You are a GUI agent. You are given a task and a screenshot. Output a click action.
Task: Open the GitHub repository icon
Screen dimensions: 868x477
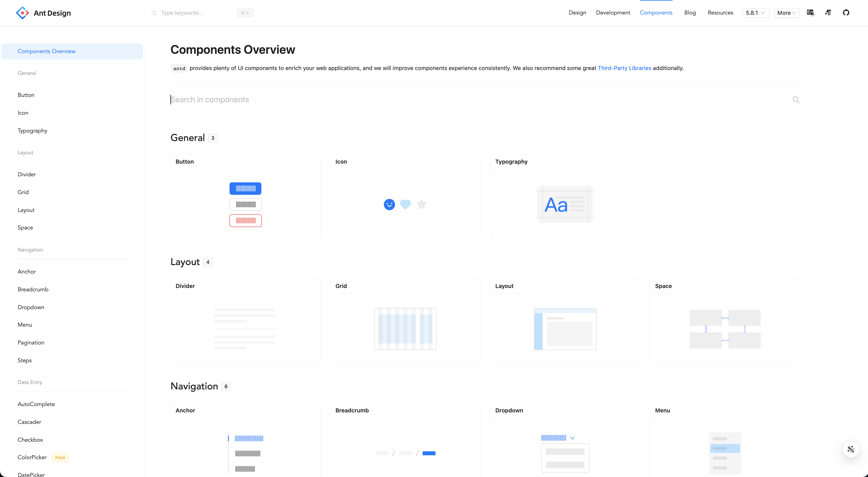[x=846, y=13]
